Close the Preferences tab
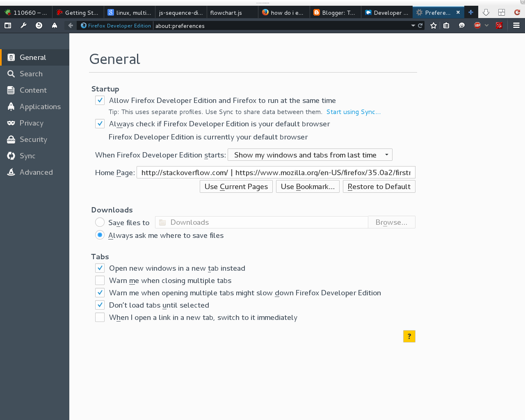The image size is (525, 420). (x=458, y=12)
